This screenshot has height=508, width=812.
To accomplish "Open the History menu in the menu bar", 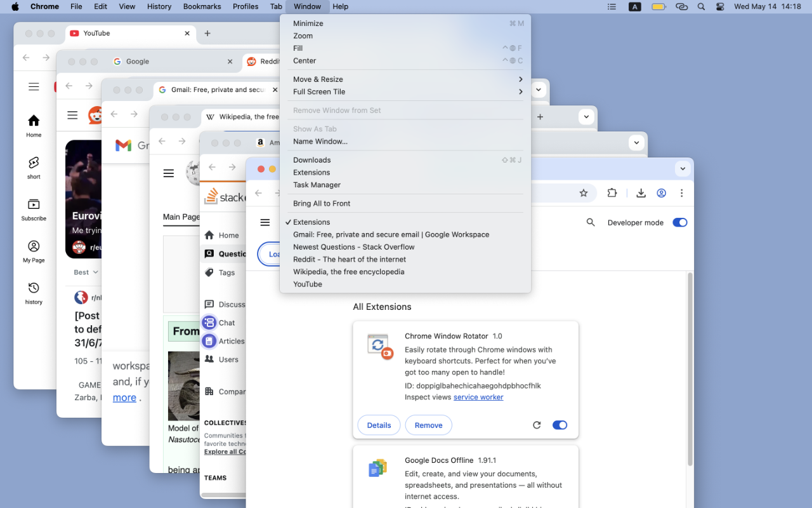I will coord(159,6).
